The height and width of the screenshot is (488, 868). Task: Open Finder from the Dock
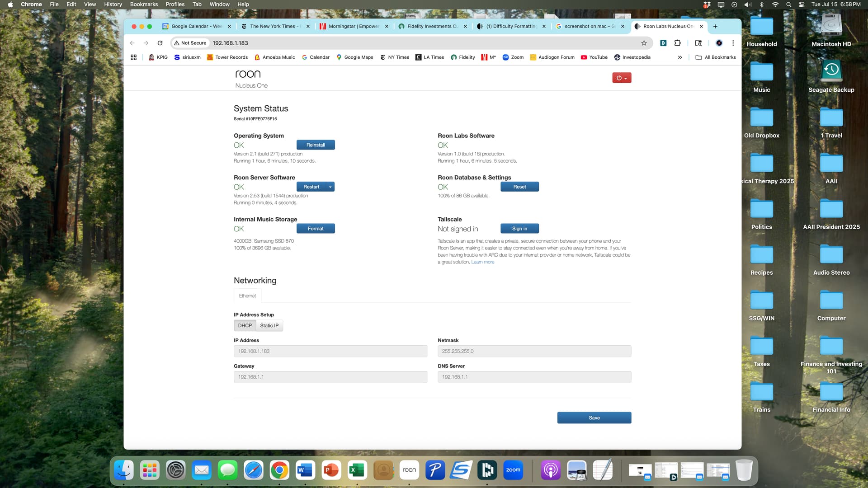tap(123, 470)
